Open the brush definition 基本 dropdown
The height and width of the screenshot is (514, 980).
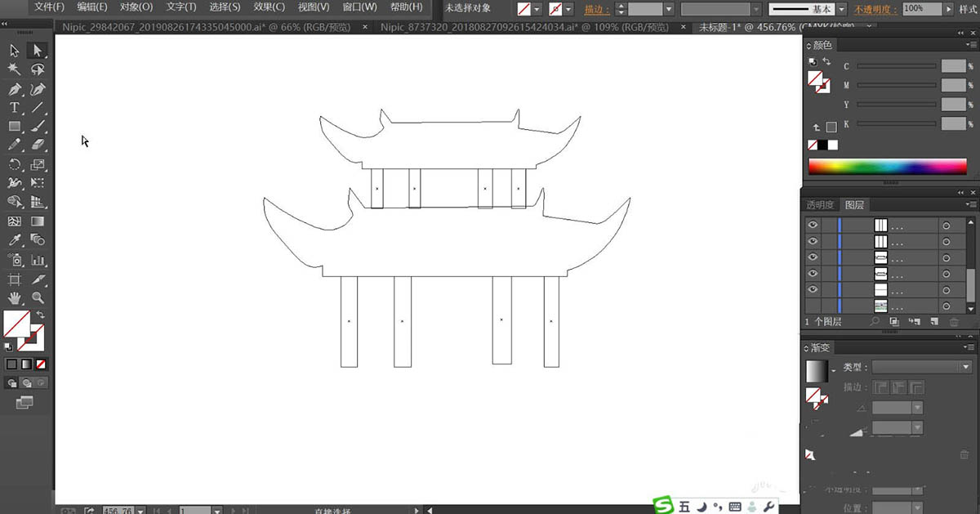[843, 9]
